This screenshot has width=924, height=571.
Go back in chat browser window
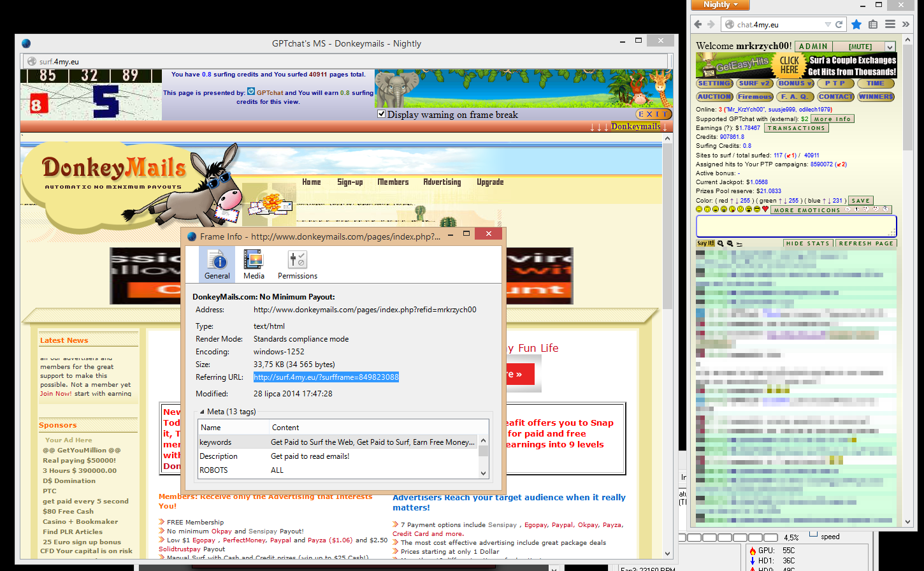coord(698,24)
